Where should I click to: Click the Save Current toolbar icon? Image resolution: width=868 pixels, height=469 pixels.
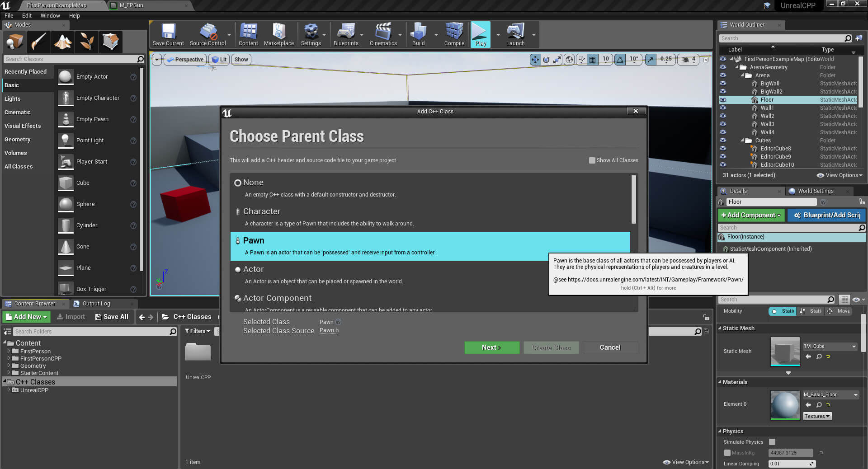click(x=168, y=35)
